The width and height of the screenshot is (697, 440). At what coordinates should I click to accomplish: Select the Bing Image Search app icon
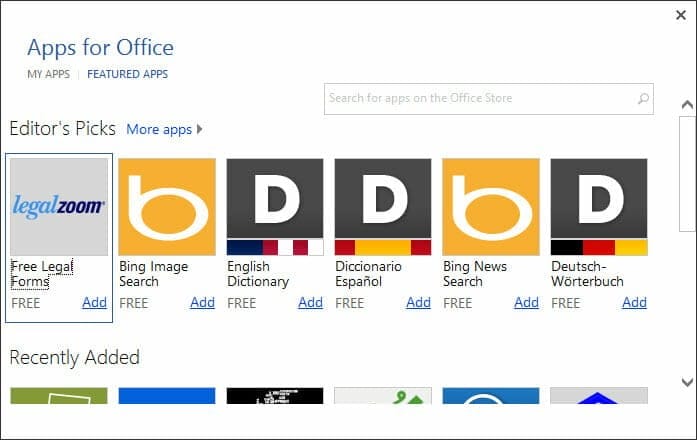(x=167, y=206)
